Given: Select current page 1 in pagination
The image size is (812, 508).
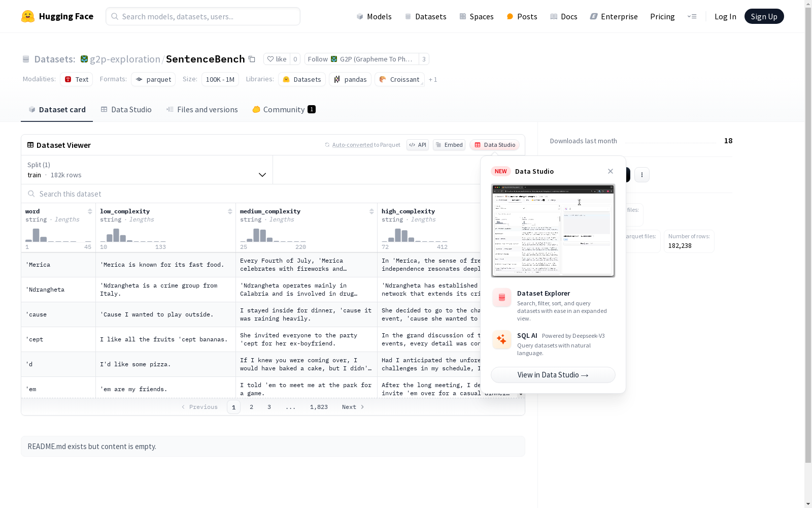Looking at the screenshot, I should [233, 407].
